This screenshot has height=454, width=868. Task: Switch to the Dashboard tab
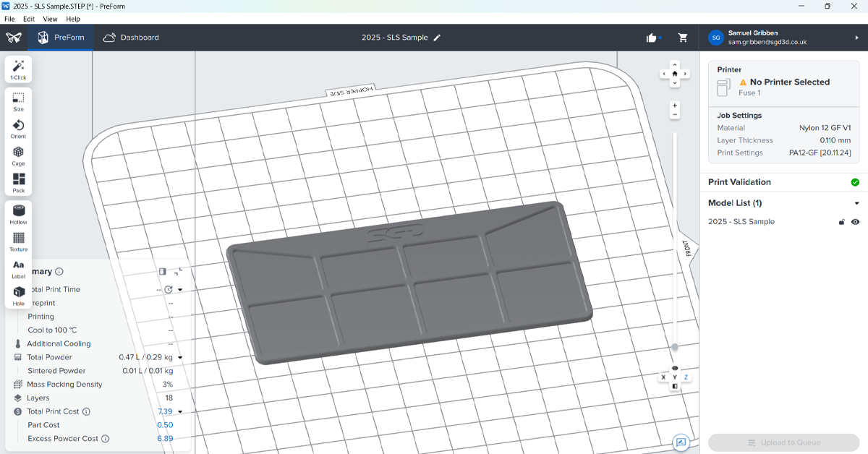coord(131,38)
